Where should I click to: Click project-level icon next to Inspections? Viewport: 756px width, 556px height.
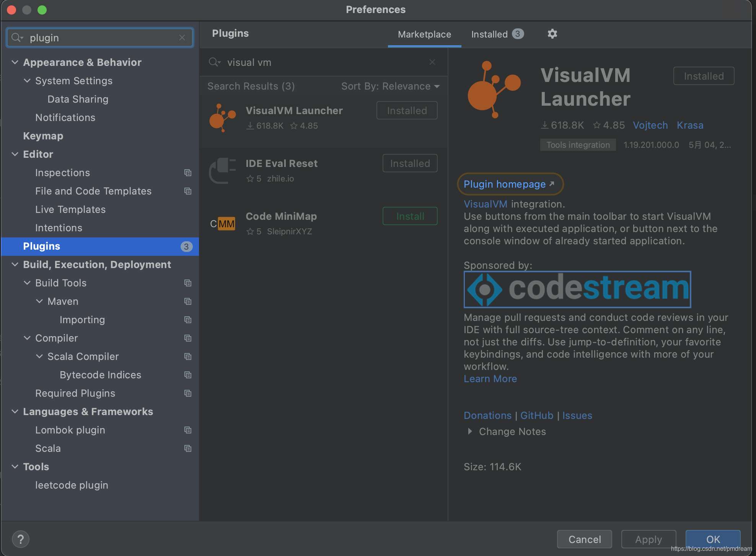pos(187,173)
